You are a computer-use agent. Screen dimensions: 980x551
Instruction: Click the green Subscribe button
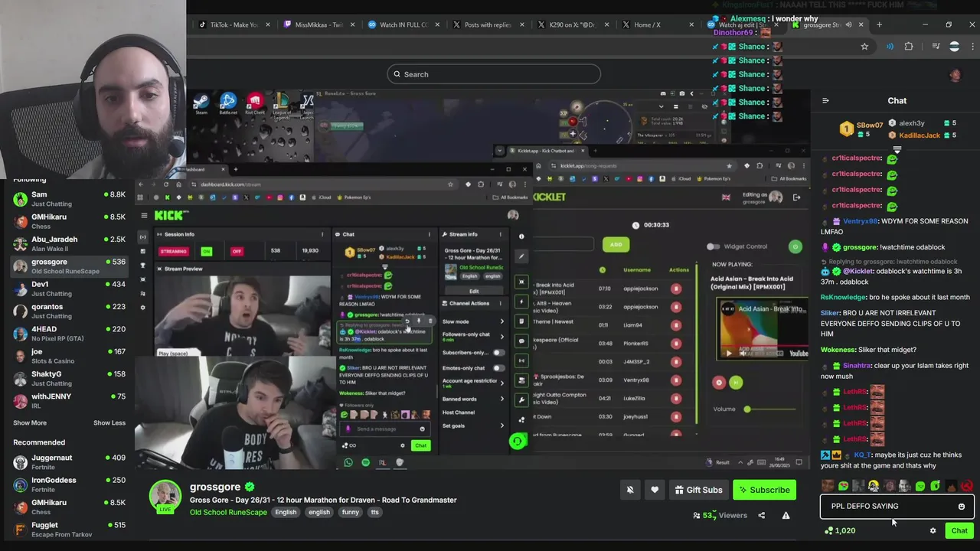(x=763, y=490)
